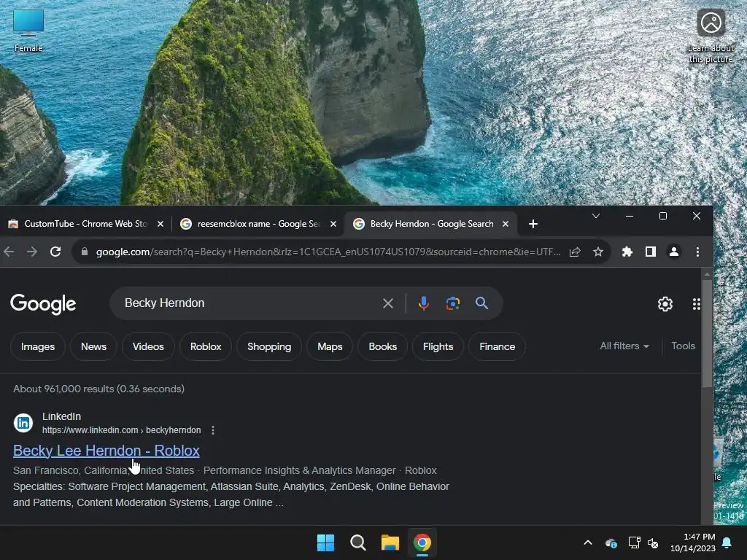This screenshot has height=560, width=747.
Task: Open the tab search dropdown arrow
Action: pyautogui.click(x=595, y=216)
